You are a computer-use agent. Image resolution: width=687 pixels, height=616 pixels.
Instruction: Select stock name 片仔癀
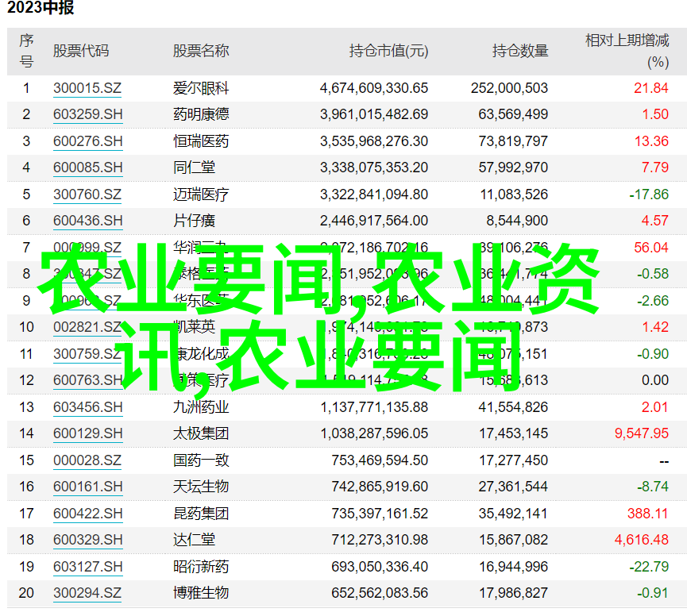tap(194, 220)
